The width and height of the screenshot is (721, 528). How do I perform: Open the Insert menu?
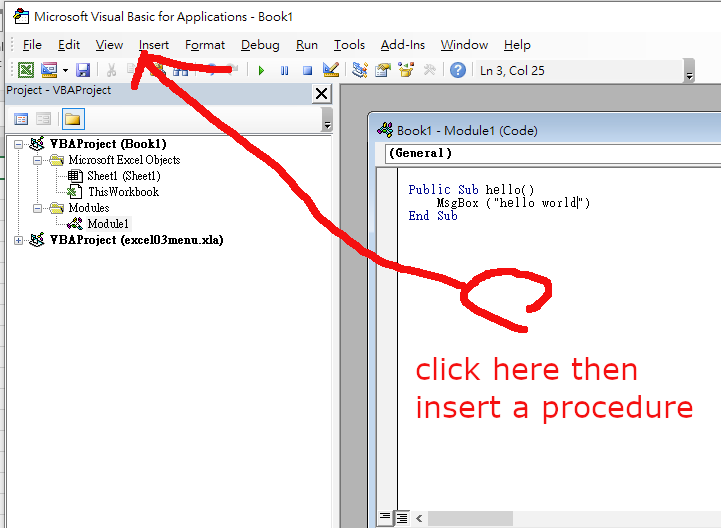click(154, 45)
